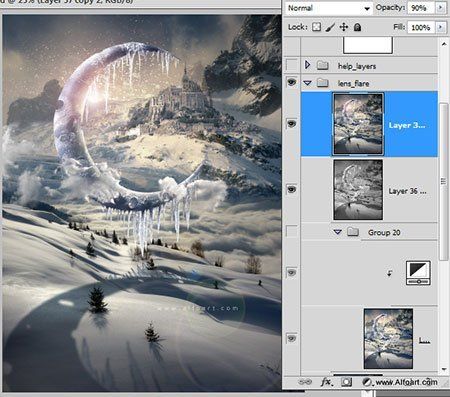
Task: Click the link layers chain icon
Action: [x=305, y=382]
